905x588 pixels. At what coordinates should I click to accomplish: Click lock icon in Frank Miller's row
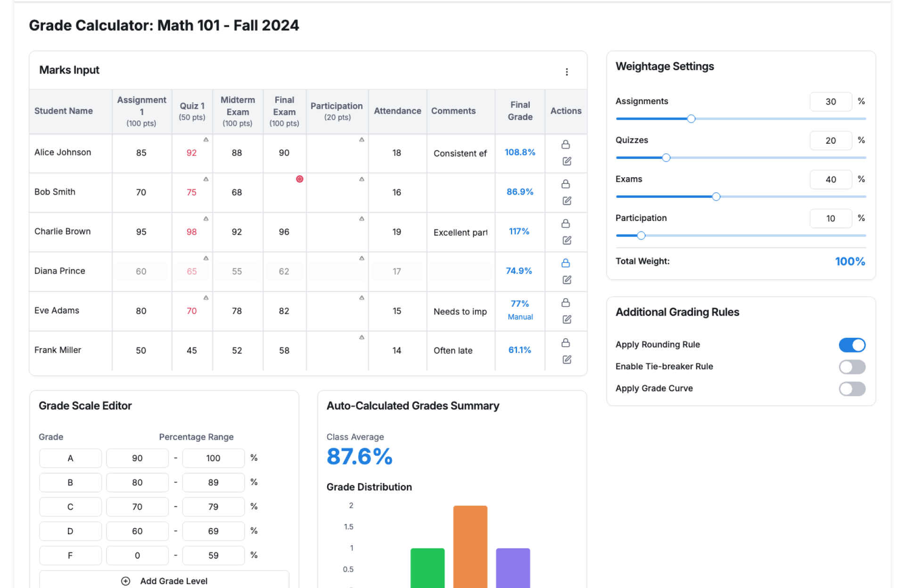pos(566,343)
